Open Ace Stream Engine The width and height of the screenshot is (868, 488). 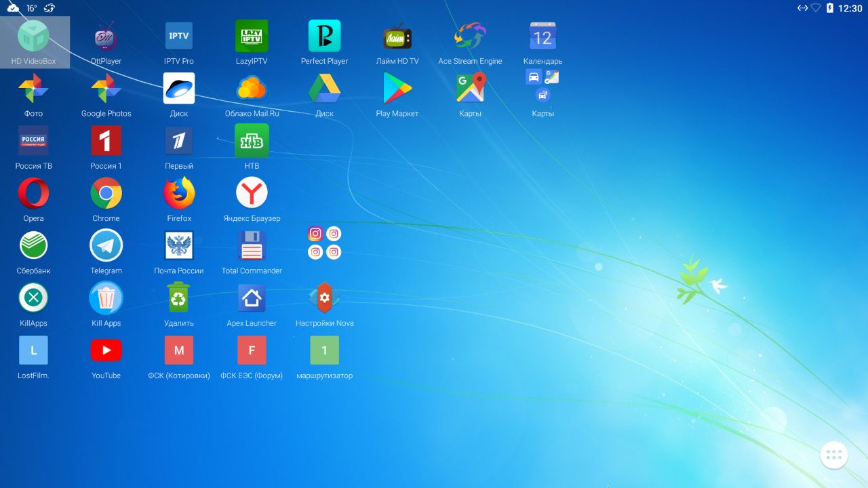[x=470, y=36]
